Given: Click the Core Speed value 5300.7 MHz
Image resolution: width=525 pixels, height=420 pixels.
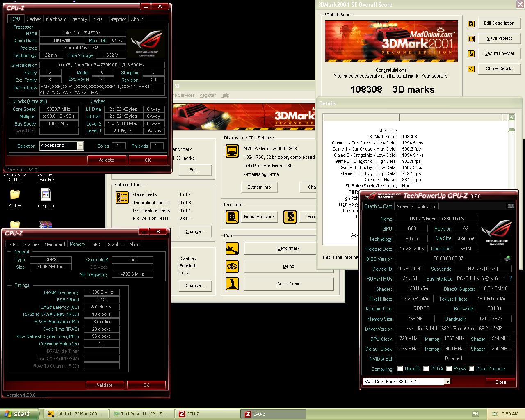Looking at the screenshot, I should click(x=59, y=109).
